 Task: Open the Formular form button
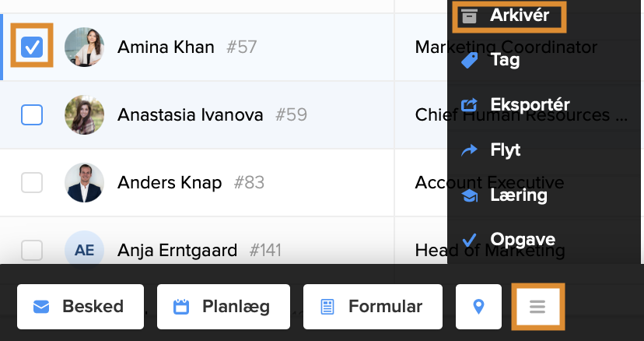(x=373, y=307)
